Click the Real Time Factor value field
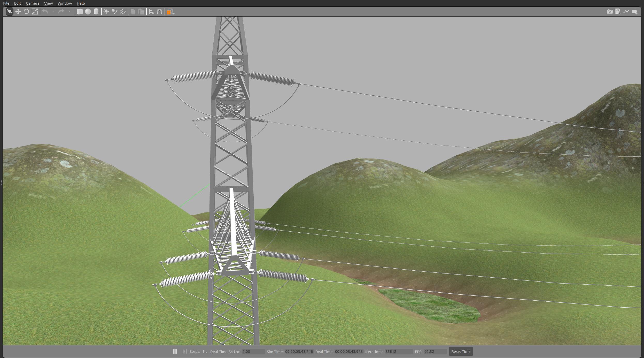This screenshot has height=358, width=644. (253, 352)
